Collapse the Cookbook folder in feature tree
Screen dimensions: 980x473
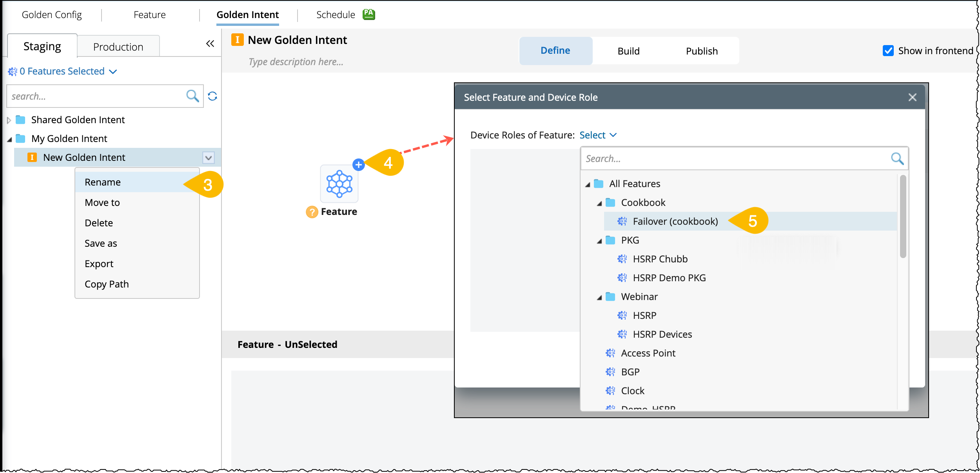(x=599, y=203)
